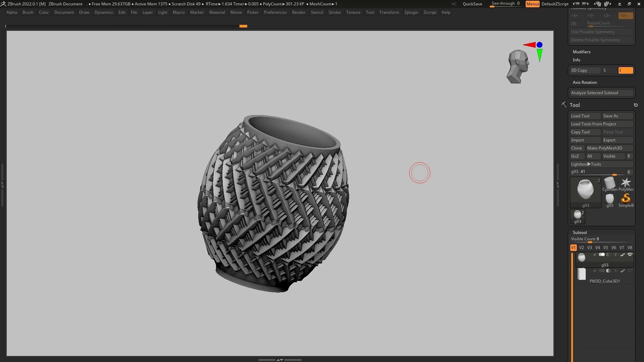Click the Export button
This screenshot has height=362, width=644.
(x=618, y=140)
